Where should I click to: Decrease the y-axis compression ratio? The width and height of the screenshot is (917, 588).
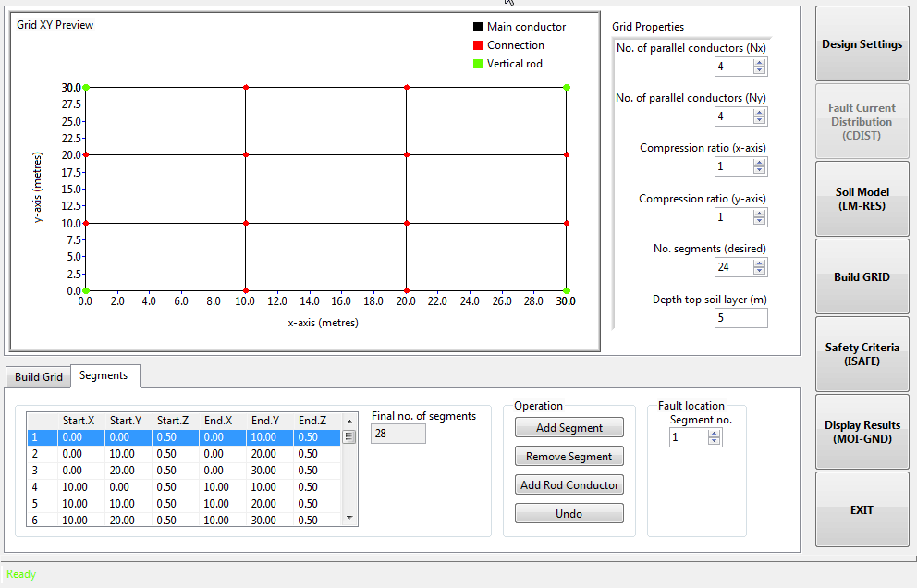[x=759, y=221]
